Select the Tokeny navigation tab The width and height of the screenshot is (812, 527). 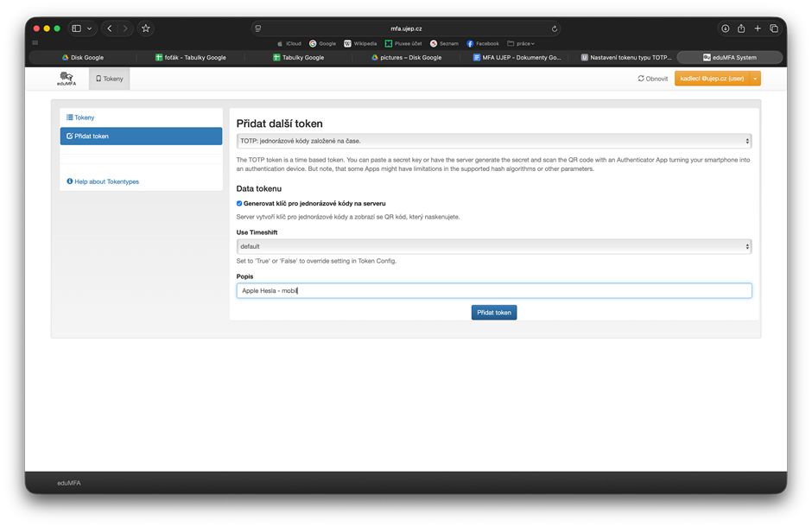pos(109,79)
